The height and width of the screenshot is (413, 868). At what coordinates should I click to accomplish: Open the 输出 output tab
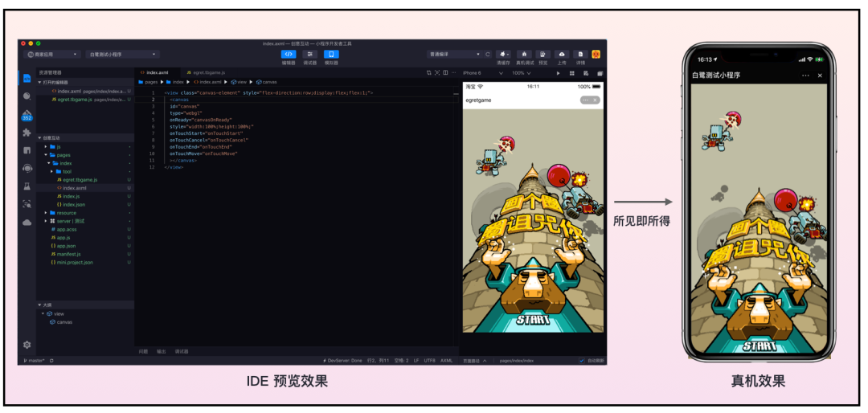coord(161,352)
